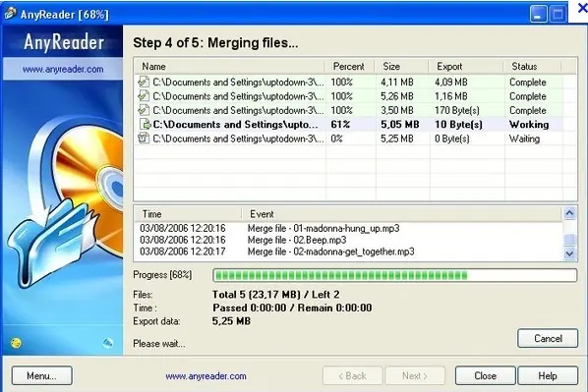This screenshot has height=392, width=588.
Task: Minimize the AnyReader window
Action: pos(539,15)
